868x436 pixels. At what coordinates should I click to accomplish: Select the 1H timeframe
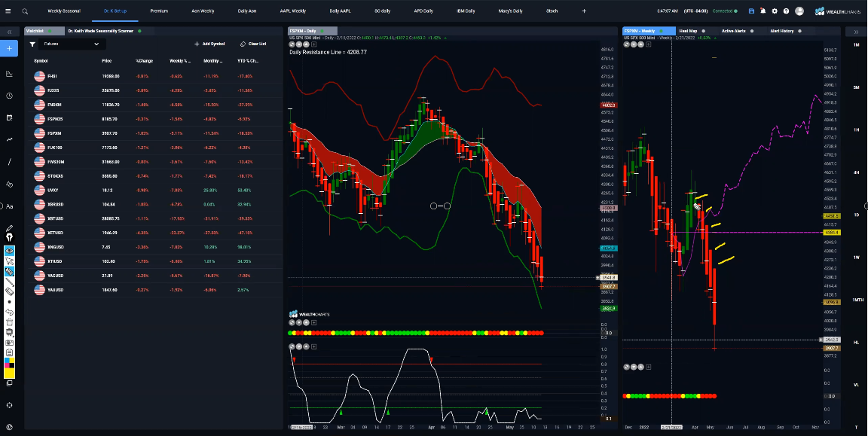[857, 130]
